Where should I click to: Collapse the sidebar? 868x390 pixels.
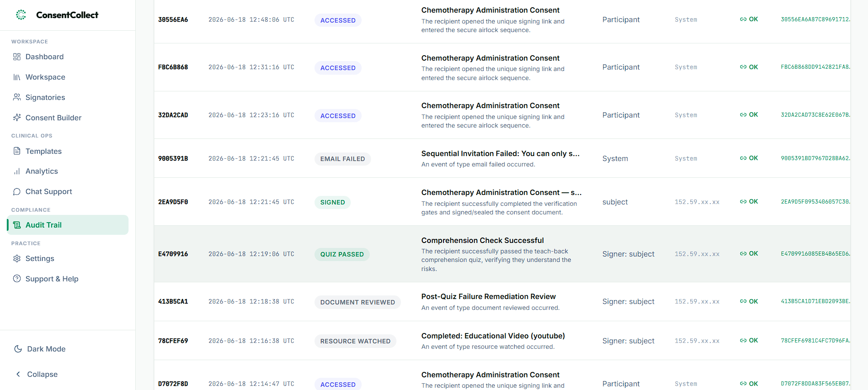point(68,374)
